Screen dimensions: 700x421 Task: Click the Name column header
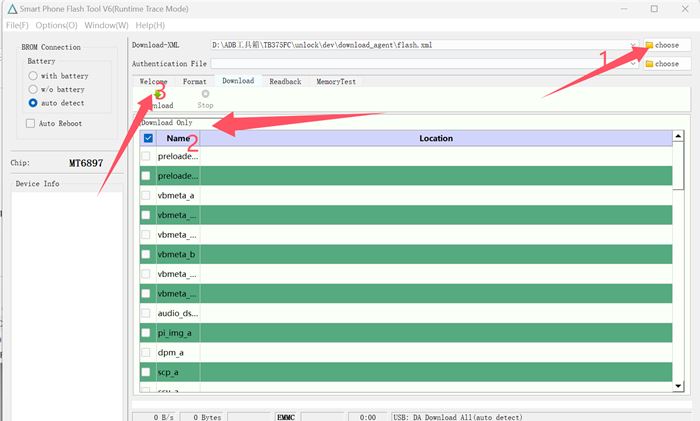178,138
